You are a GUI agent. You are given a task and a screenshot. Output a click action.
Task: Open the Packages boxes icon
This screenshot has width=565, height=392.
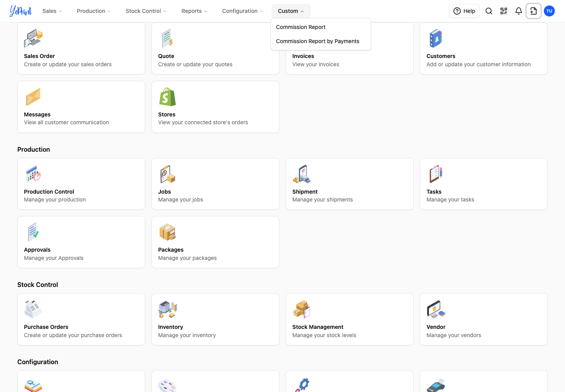[168, 232]
